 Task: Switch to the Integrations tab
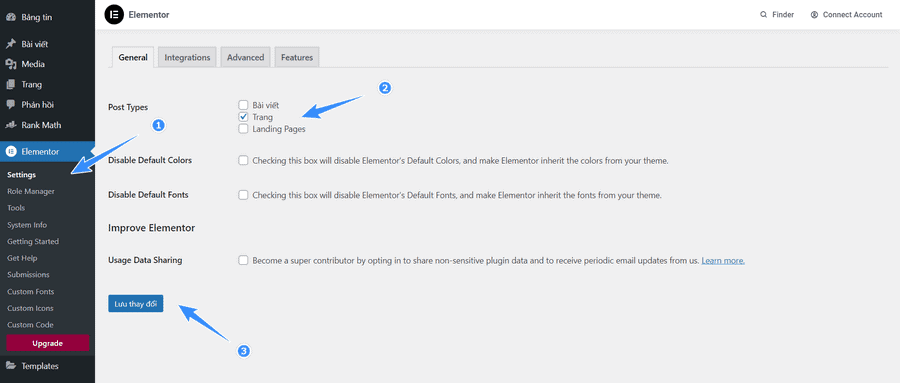click(187, 57)
